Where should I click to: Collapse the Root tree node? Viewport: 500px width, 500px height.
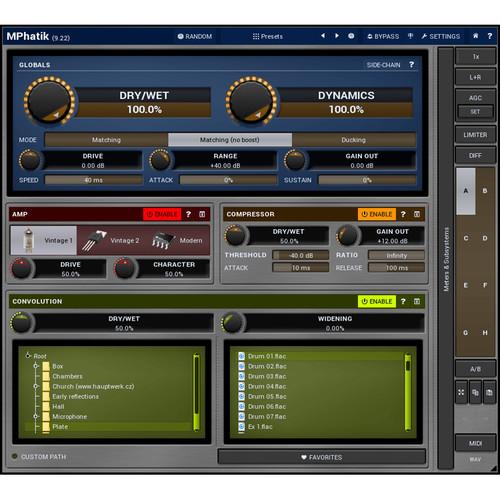(x=28, y=356)
